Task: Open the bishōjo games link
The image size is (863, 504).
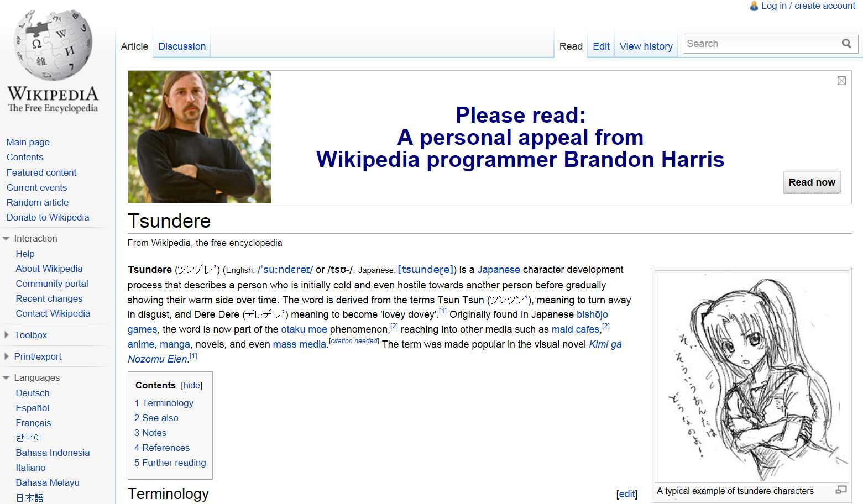Action: pyautogui.click(x=592, y=314)
